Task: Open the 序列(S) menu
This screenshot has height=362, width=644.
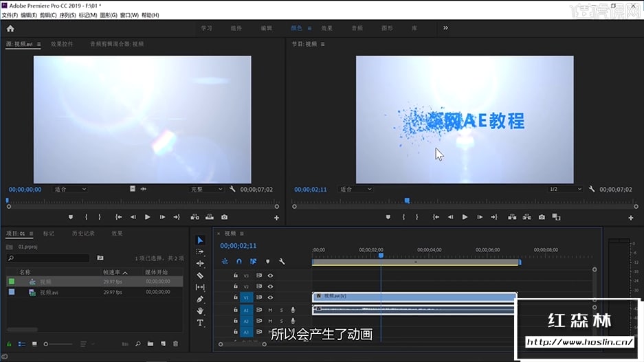Action: point(67,15)
